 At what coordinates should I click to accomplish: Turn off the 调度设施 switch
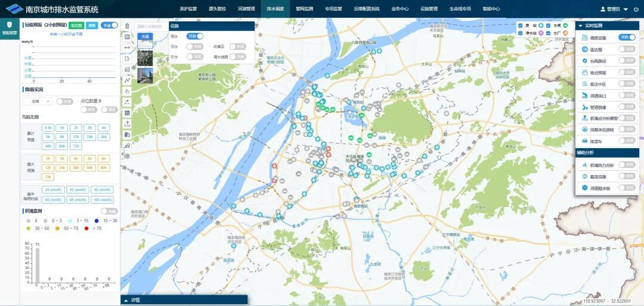pos(627,38)
